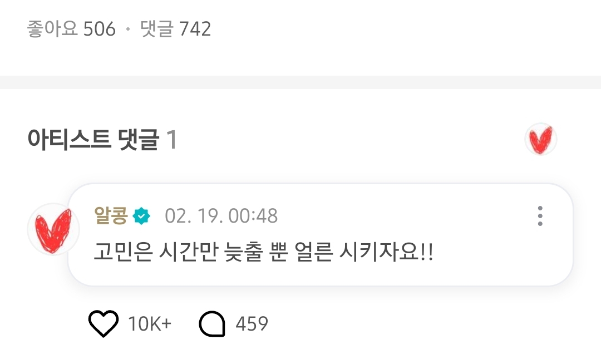Image resolution: width=601 pixels, height=364 pixels.
Task: Tap the red heart avatar beside 알콩's comment
Action: 53,229
